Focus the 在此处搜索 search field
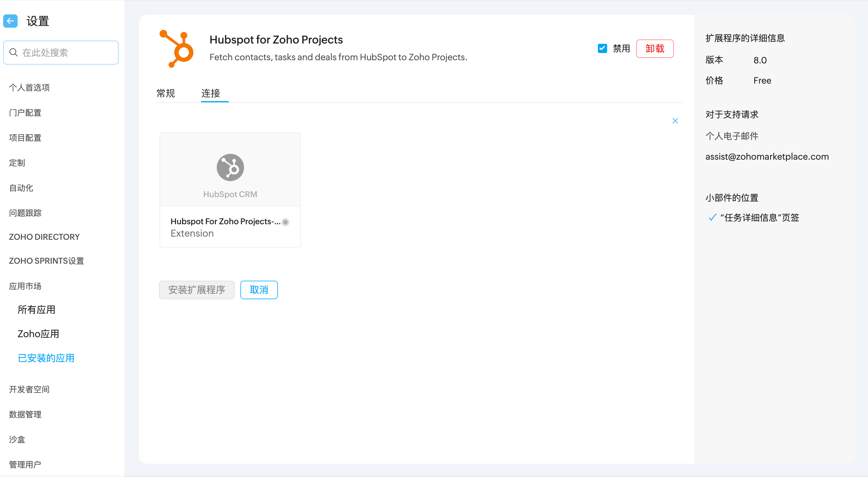868x477 pixels. tap(68, 52)
